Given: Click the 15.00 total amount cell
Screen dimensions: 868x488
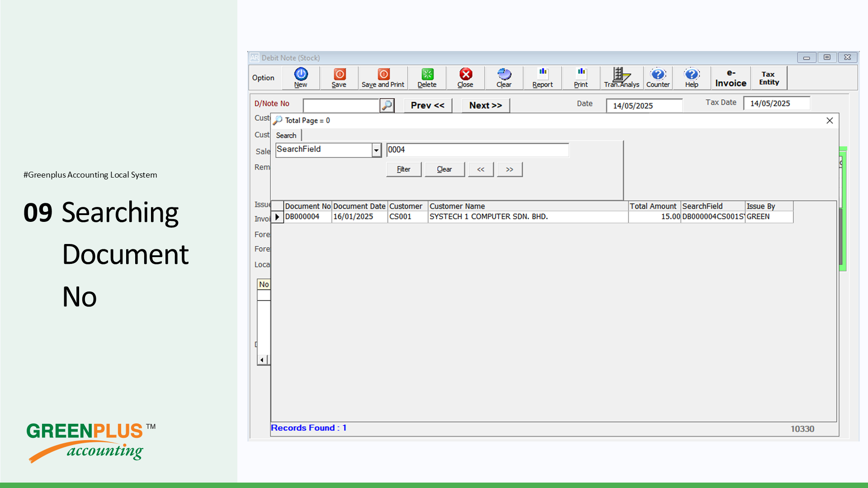Looking at the screenshot, I should click(654, 217).
